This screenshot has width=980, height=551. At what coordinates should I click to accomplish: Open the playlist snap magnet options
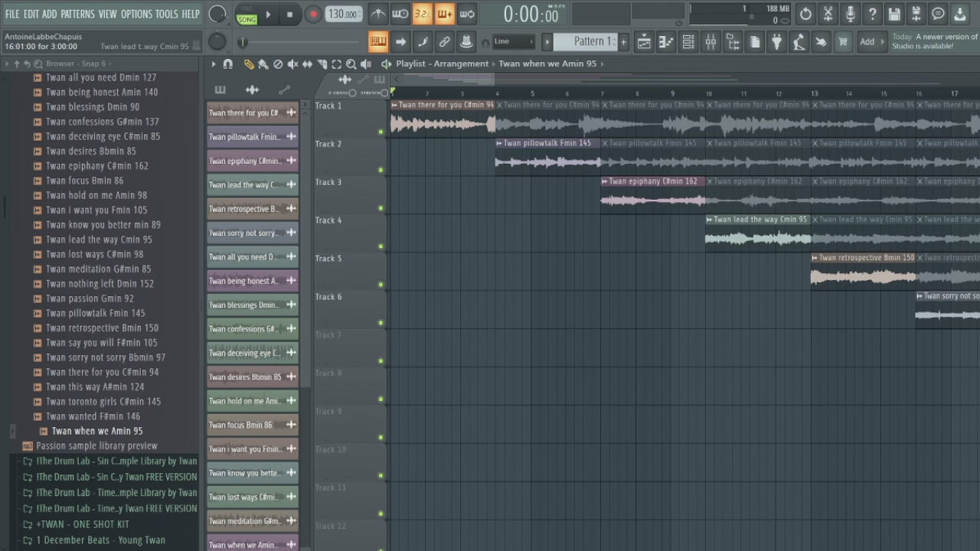click(x=227, y=64)
